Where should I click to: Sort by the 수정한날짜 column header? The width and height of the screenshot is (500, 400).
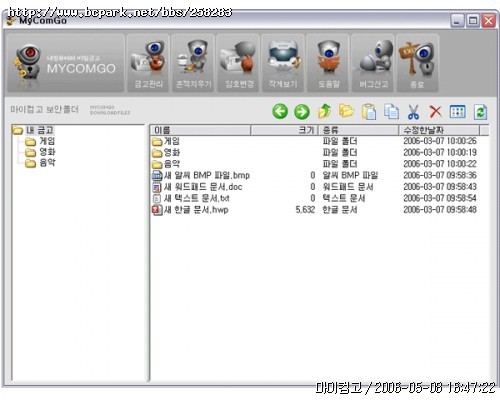(x=439, y=130)
